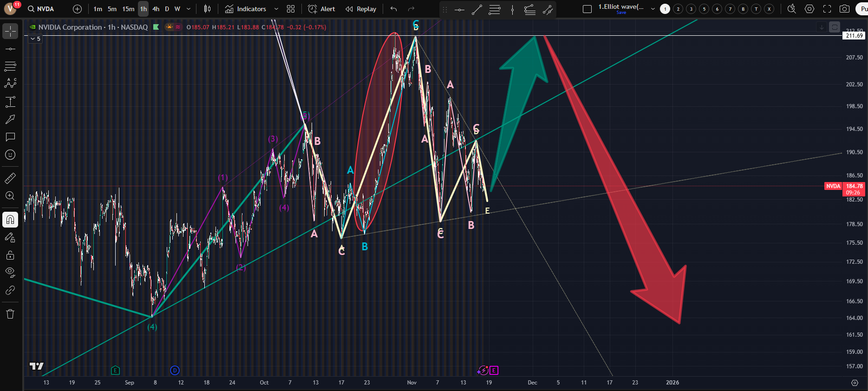Screen dimensions: 868x391
Task: Take a chart snapshot with camera icon
Action: (x=845, y=9)
